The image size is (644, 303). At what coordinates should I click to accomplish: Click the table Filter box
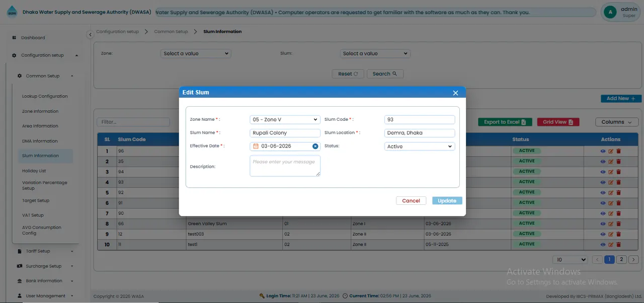tap(133, 122)
